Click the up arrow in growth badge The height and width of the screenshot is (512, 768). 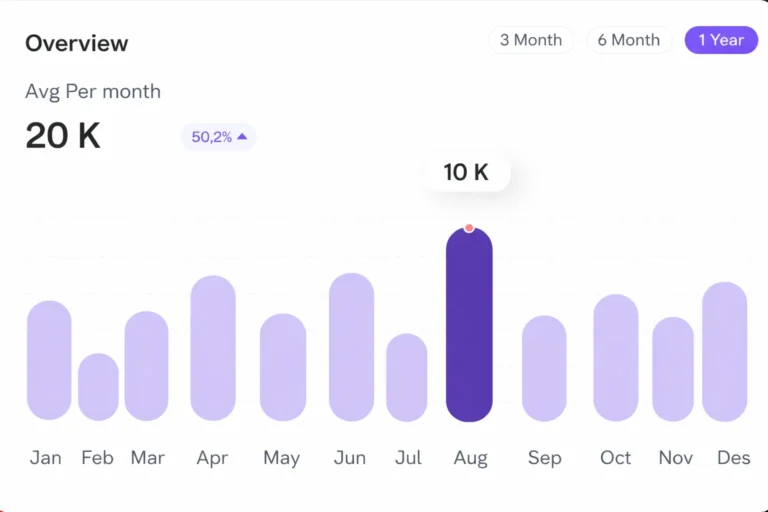pyautogui.click(x=242, y=137)
